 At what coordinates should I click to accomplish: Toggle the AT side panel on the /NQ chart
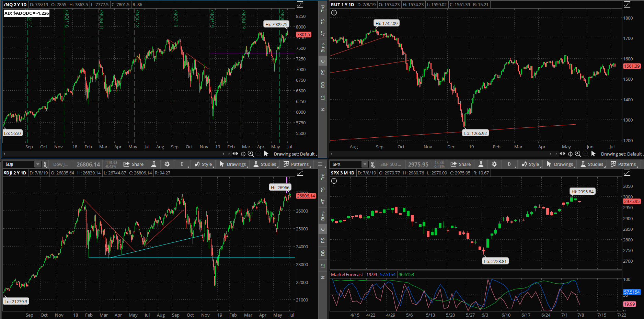coord(323,34)
